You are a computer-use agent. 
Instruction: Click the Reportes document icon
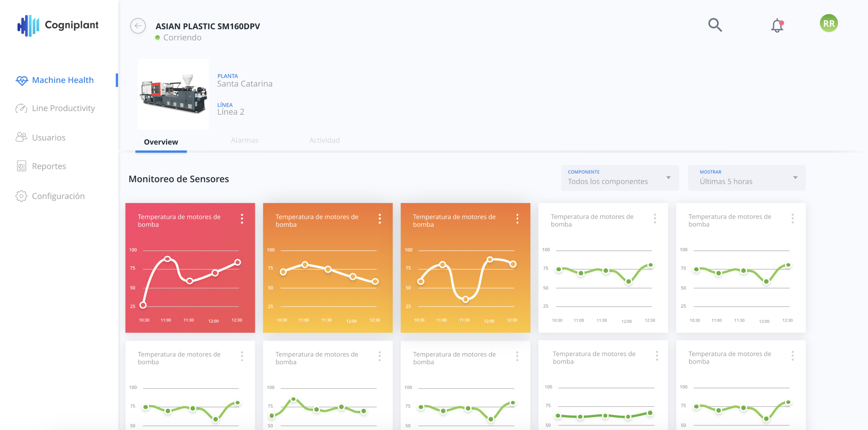click(21, 166)
